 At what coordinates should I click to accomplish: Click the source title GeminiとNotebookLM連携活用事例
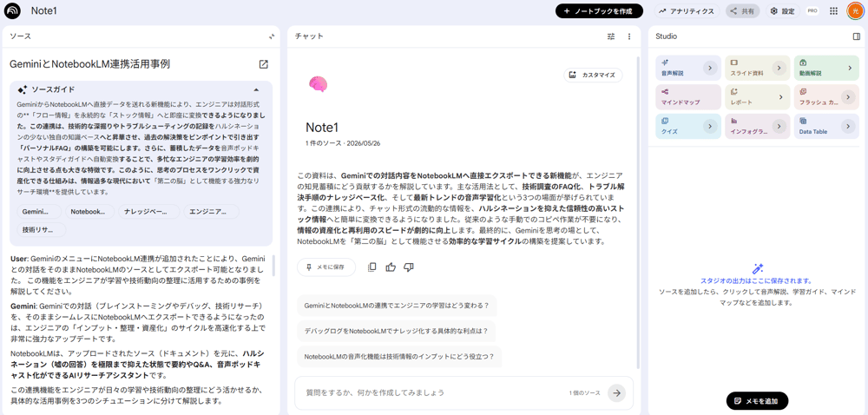click(x=89, y=64)
